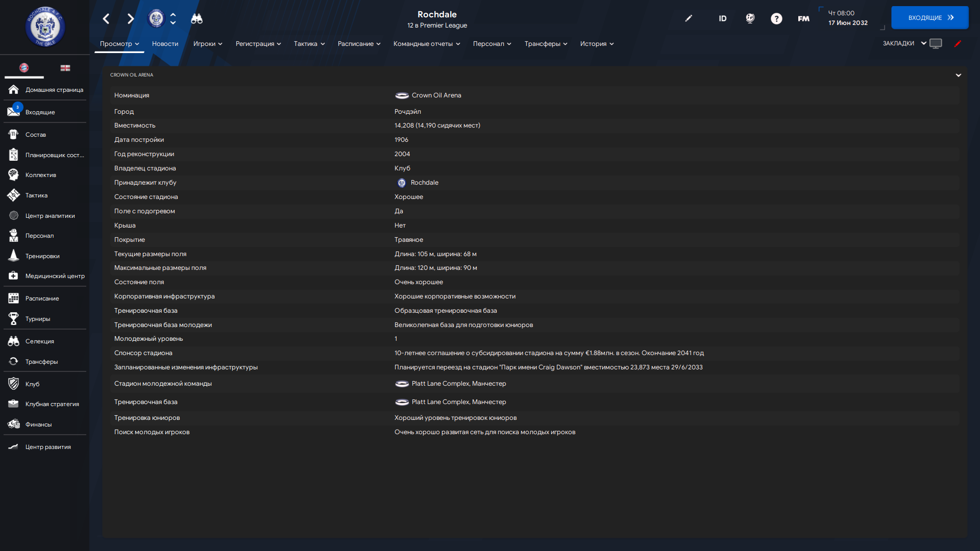Open the help question mark icon
Viewport: 980px width, 551px height.
[x=776, y=19]
